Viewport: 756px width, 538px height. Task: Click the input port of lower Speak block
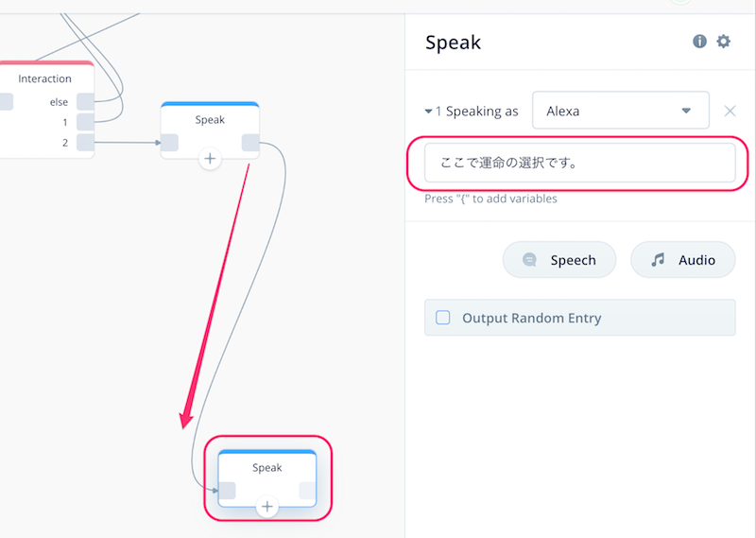[227, 491]
